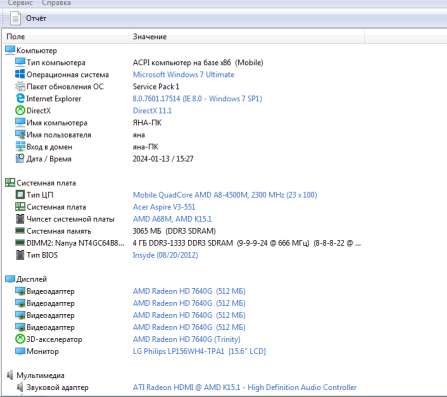447x397 pixels.
Task: Click the Операционная система Windows icon
Action: point(20,74)
